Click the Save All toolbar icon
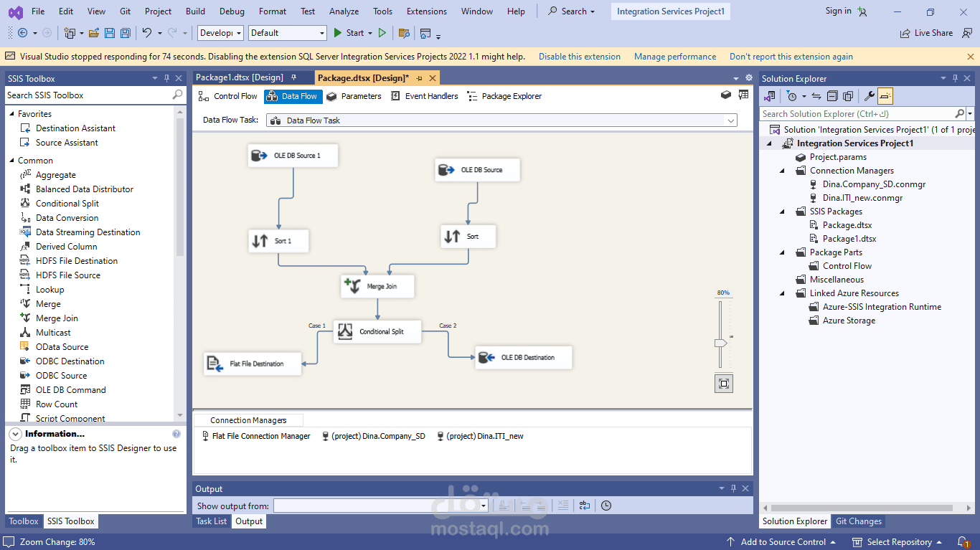980x550 pixels. coord(126,33)
